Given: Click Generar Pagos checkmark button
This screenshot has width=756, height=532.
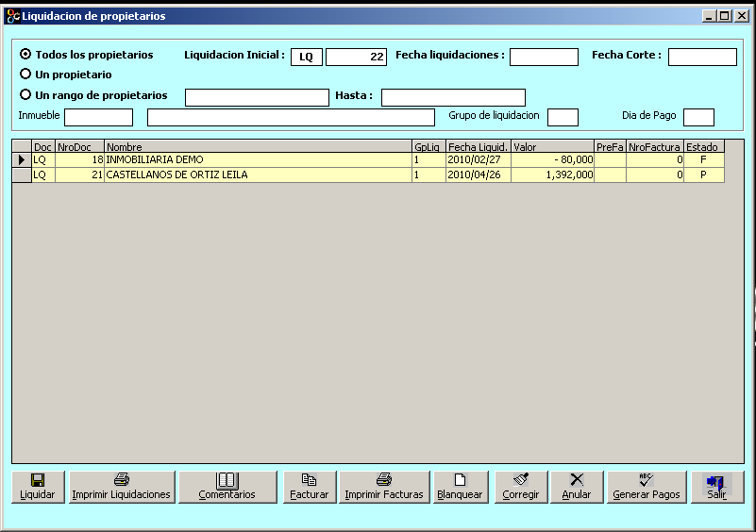Looking at the screenshot, I should [x=647, y=487].
